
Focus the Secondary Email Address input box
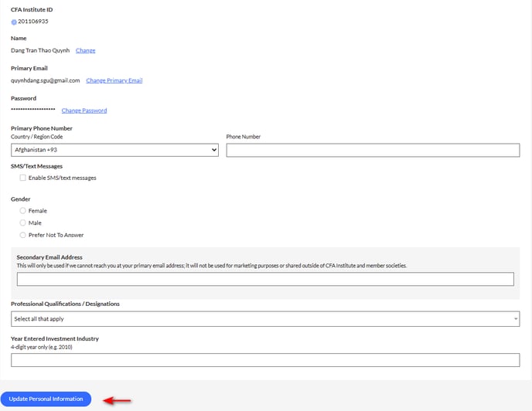(x=265, y=279)
